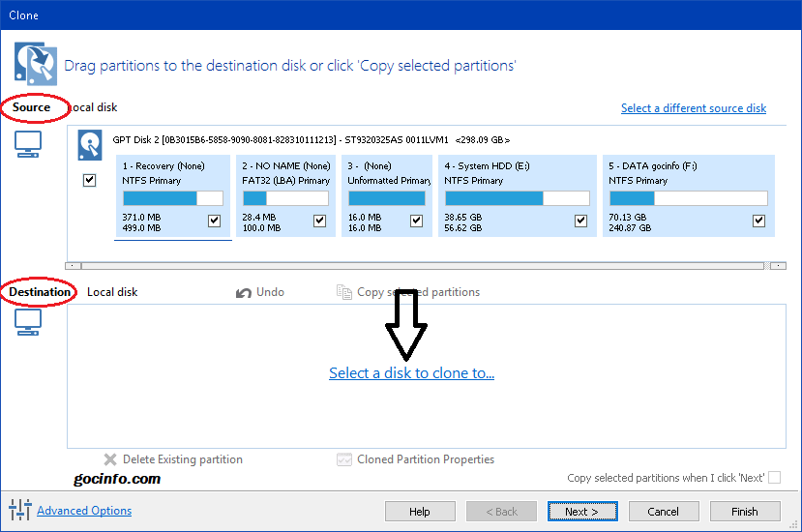The width and height of the screenshot is (802, 532).
Task: Uncheck the whole GPT Disk 2 checkbox
Action: (90, 180)
